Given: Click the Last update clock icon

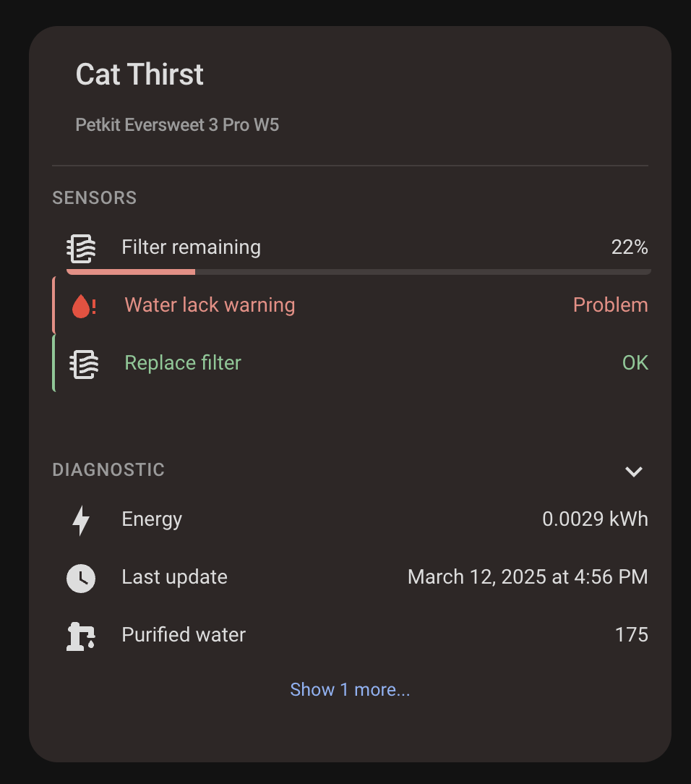Looking at the screenshot, I should (x=81, y=578).
